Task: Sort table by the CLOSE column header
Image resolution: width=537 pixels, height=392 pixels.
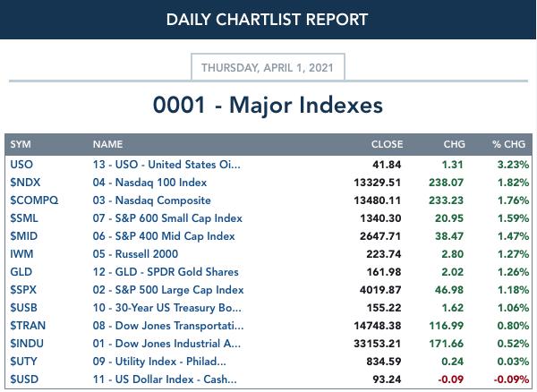Action: coord(387,144)
